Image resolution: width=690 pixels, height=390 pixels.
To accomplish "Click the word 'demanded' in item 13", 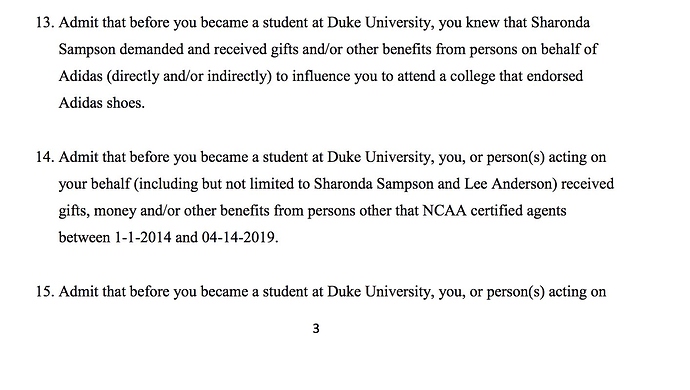I will coord(151,49).
